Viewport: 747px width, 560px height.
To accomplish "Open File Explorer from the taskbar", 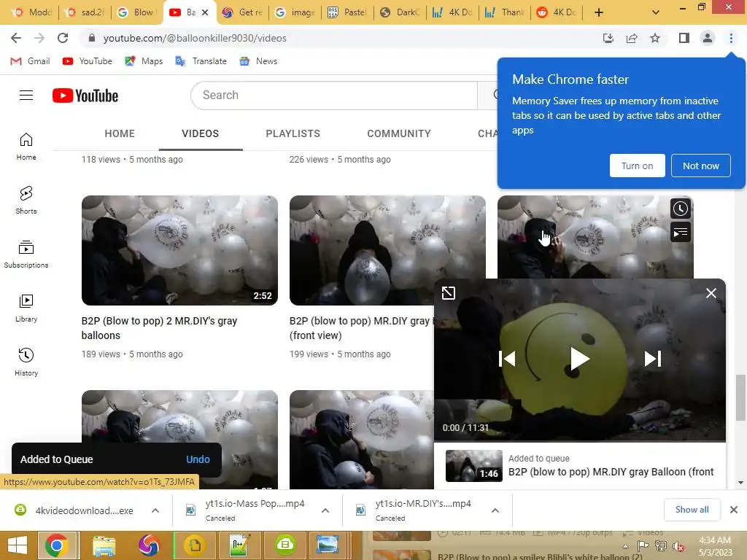I will click(104, 545).
